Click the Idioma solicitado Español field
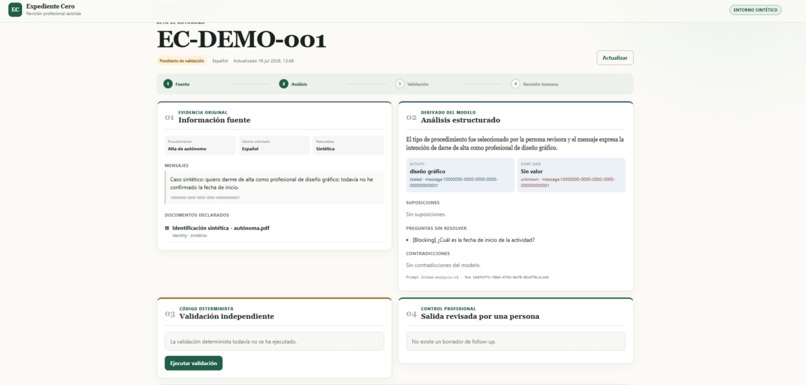806x385 pixels. click(274, 145)
